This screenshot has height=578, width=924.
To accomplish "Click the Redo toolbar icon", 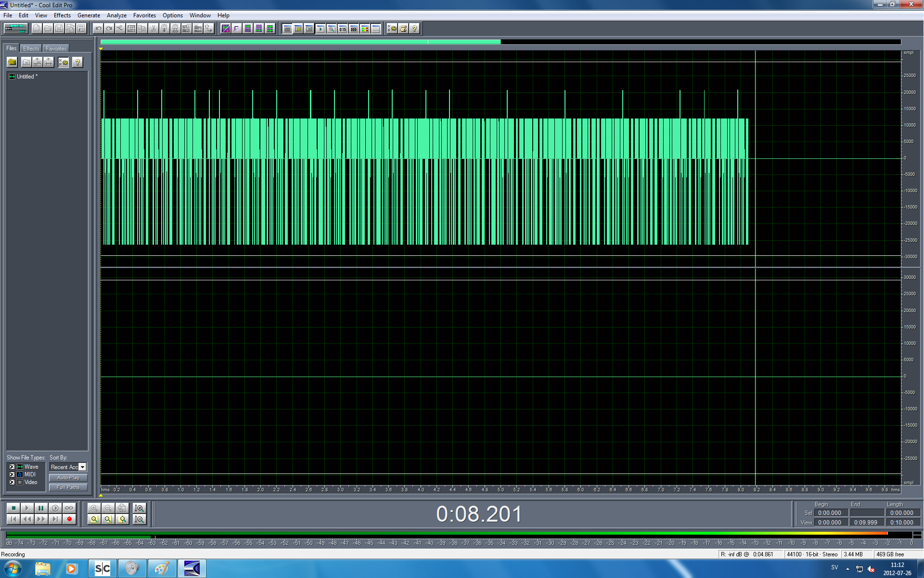I will [109, 28].
